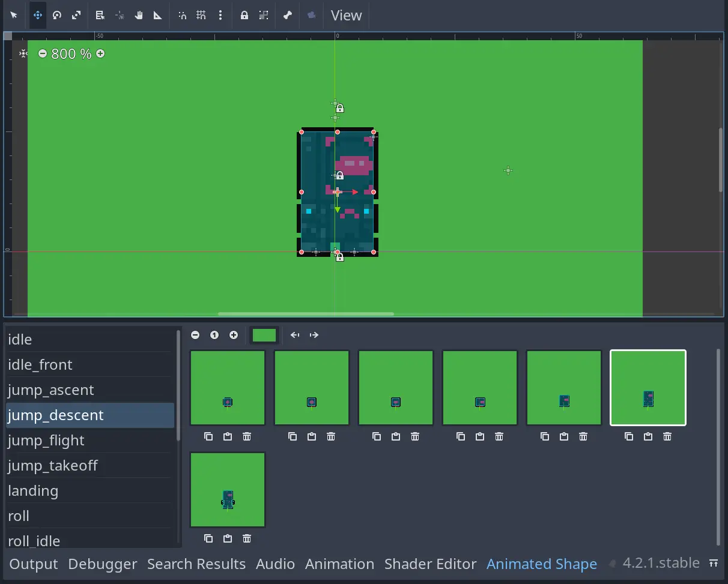Click the frame grid vertical scrollbar

[718, 447]
